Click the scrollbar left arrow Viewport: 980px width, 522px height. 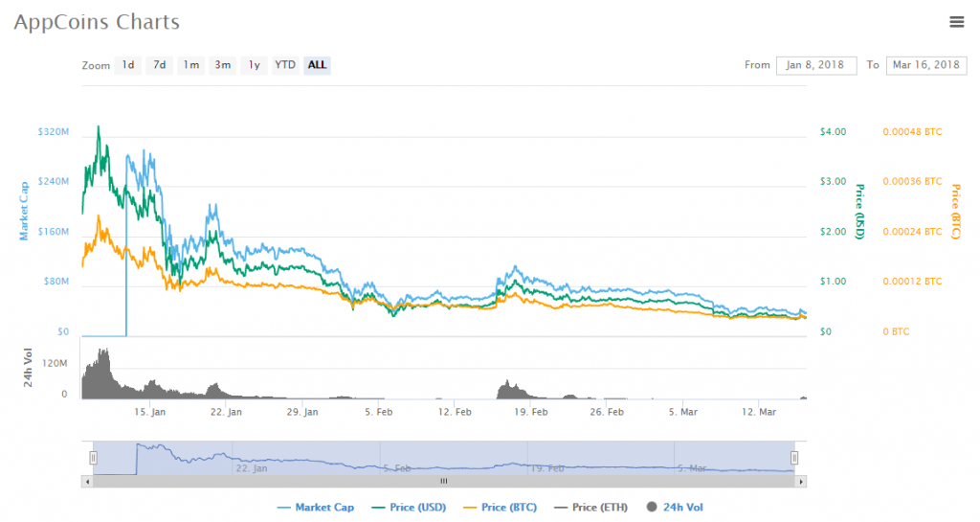tap(87, 482)
